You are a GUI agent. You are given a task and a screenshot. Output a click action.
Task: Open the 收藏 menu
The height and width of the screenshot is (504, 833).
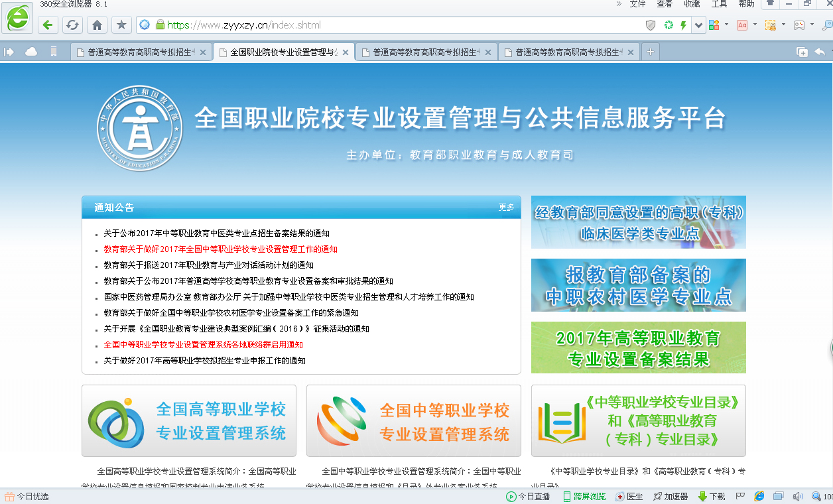tap(692, 4)
